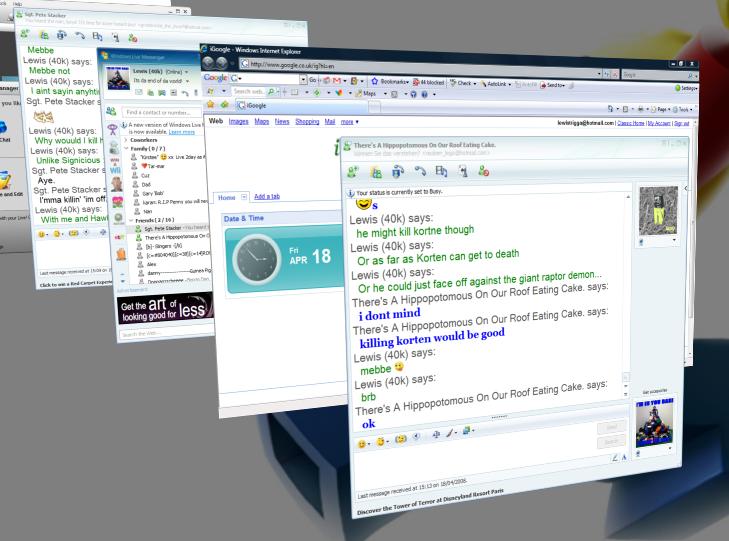This screenshot has width=729, height=541.
Task: Open Page menu in IE command bar
Action: [661, 109]
